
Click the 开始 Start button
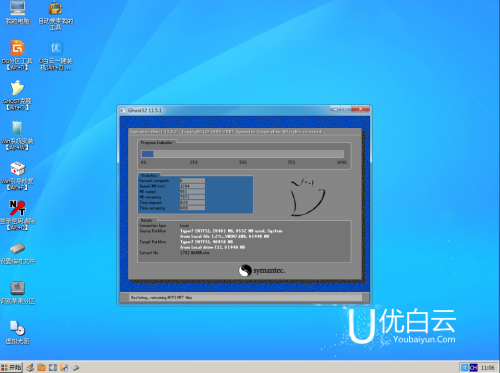pyautogui.click(x=11, y=367)
